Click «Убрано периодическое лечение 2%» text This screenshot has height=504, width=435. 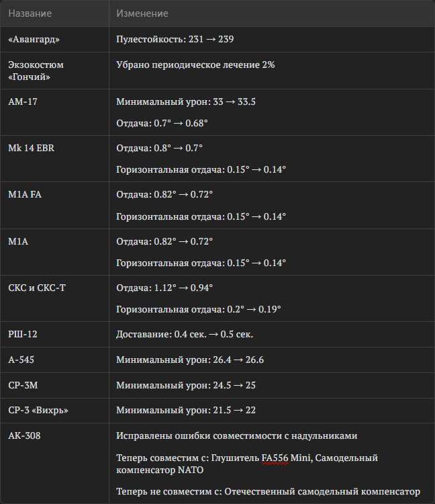[x=195, y=65]
